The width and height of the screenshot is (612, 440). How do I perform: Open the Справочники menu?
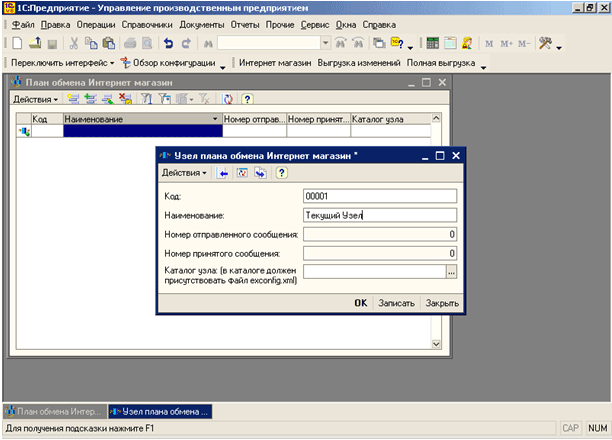pyautogui.click(x=146, y=24)
